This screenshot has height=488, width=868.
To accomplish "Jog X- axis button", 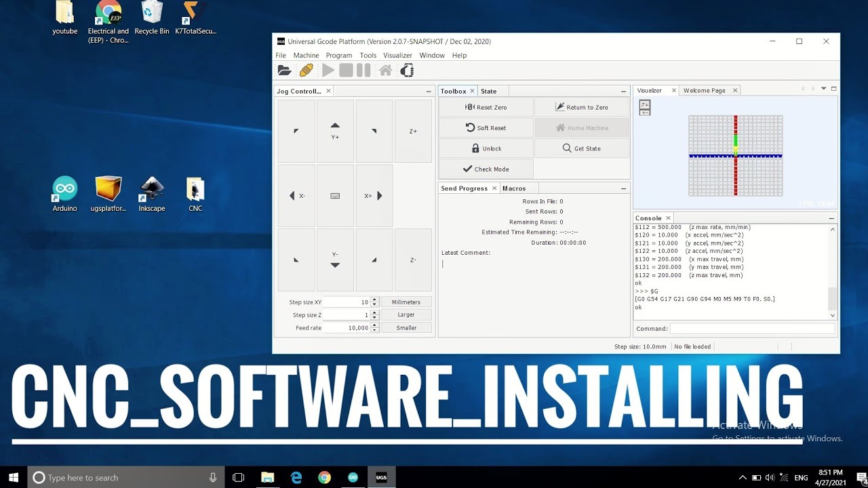I will coord(296,196).
